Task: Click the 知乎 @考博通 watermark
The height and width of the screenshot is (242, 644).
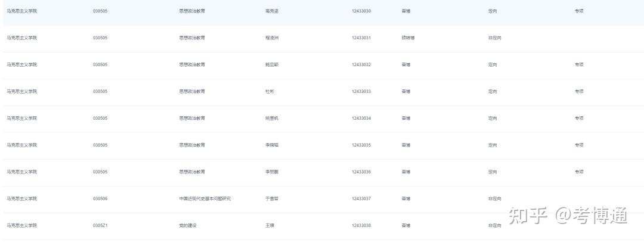Action: click(567, 216)
